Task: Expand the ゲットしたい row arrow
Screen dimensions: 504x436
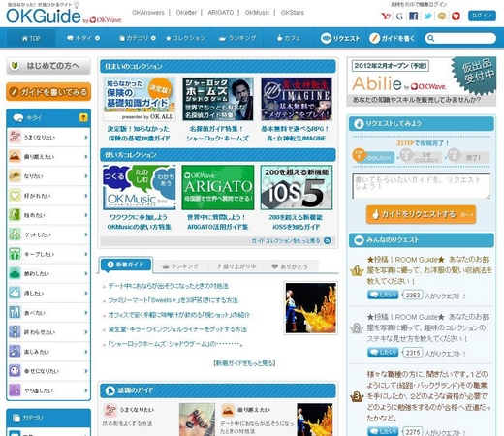Action: click(x=86, y=234)
